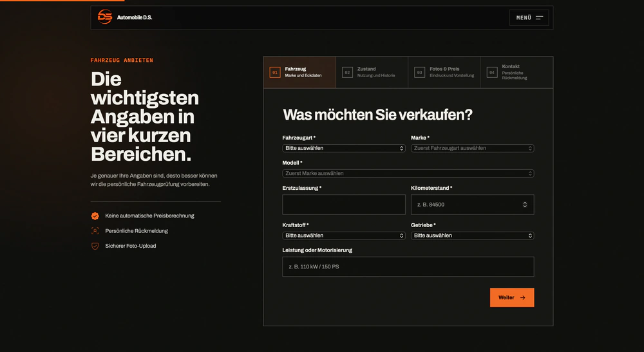Switch to the Kontakt step tab
Image resolution: width=644 pixels, height=352 pixels.
pos(516,72)
